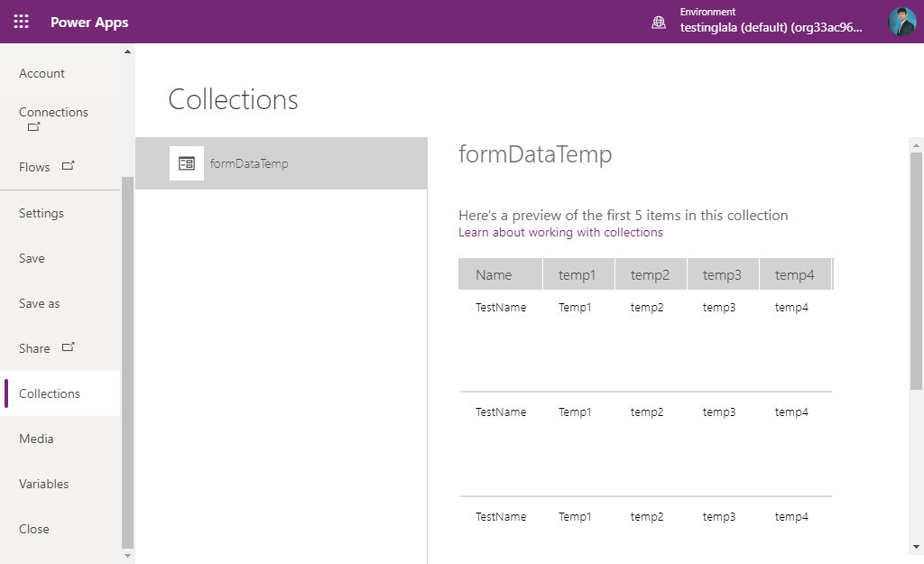Image resolution: width=924 pixels, height=564 pixels.
Task: Click the Environment globe icon
Action: [x=658, y=23]
